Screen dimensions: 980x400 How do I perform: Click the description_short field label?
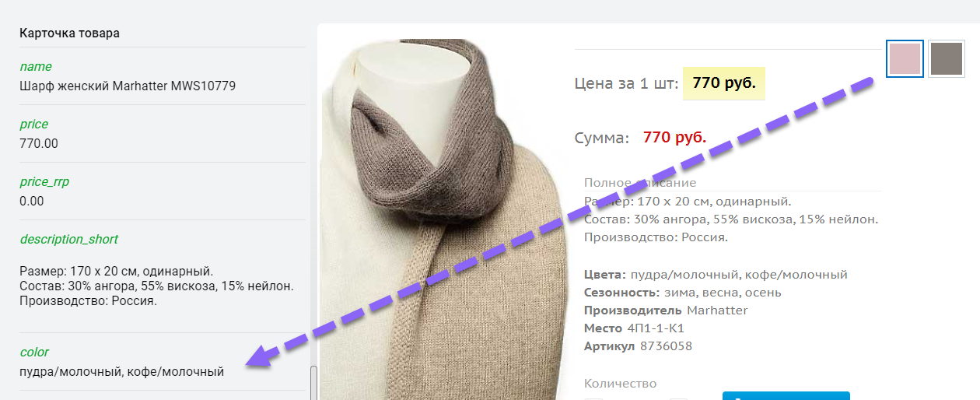tap(69, 239)
